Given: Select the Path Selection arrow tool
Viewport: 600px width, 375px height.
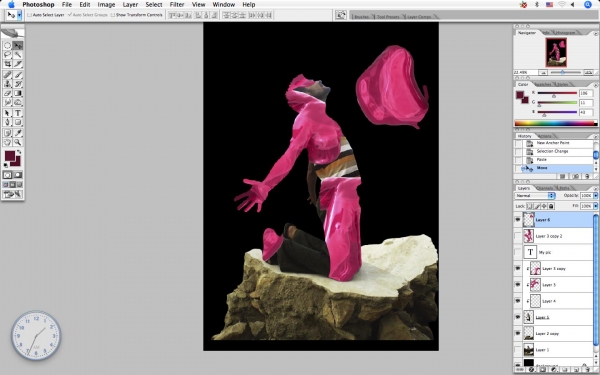Looking at the screenshot, I should tap(7, 113).
